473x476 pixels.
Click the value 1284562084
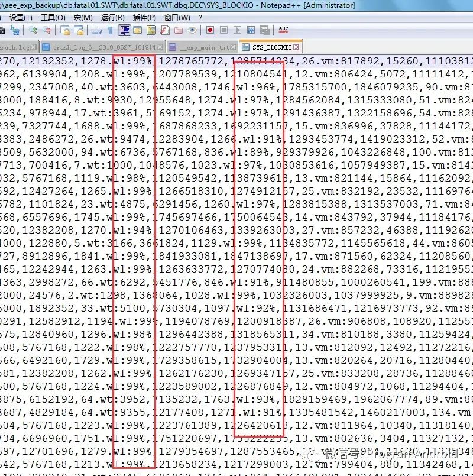(x=308, y=100)
